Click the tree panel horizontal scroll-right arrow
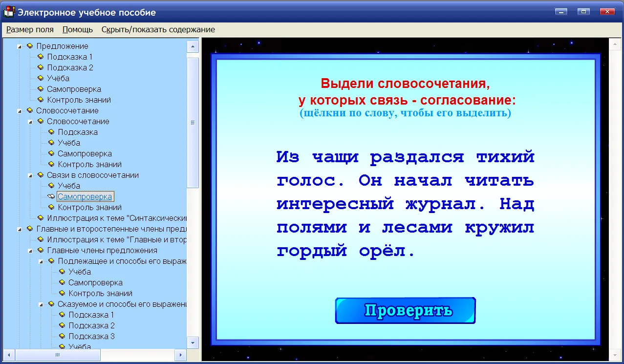 [x=180, y=355]
